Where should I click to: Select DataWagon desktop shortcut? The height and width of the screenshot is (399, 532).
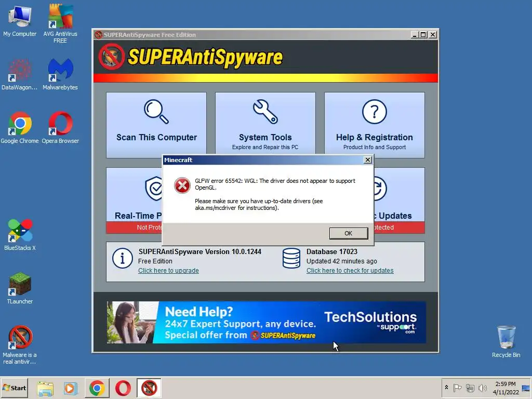click(x=19, y=75)
